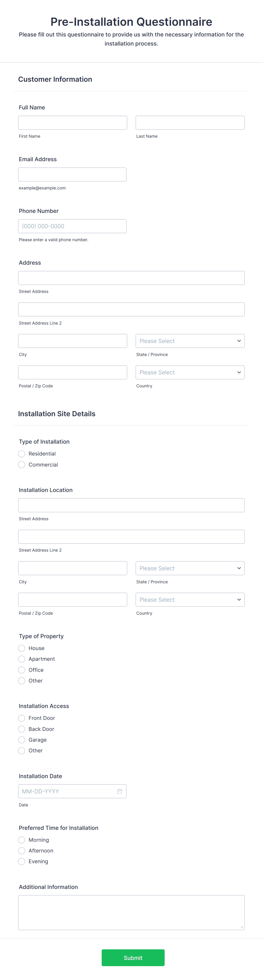Choose Garage as Installation Access

pyautogui.click(x=21, y=740)
